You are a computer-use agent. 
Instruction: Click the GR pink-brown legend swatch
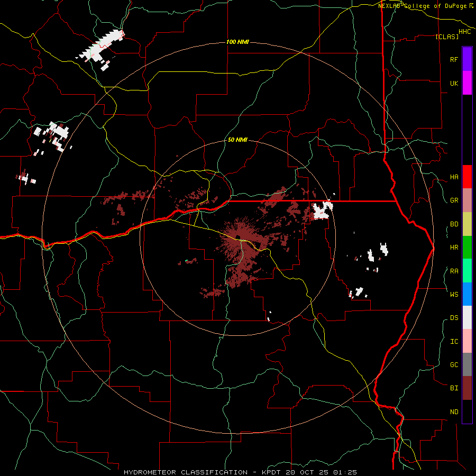coord(467,200)
